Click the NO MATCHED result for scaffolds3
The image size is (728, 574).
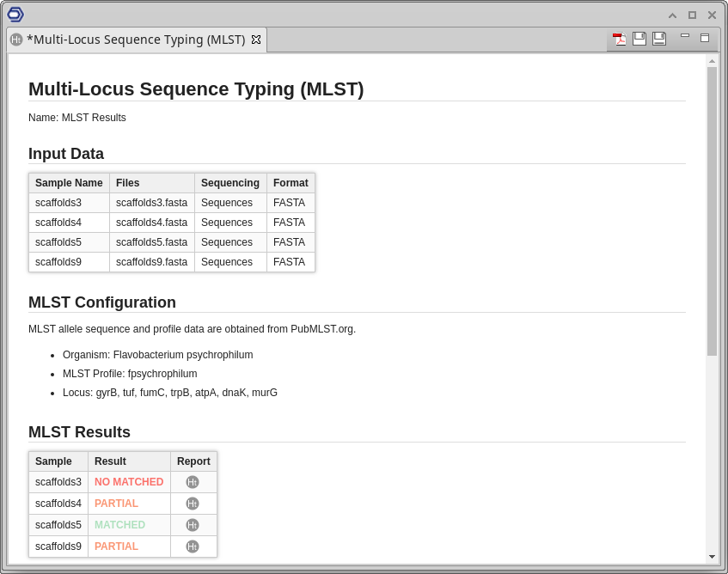coord(129,482)
